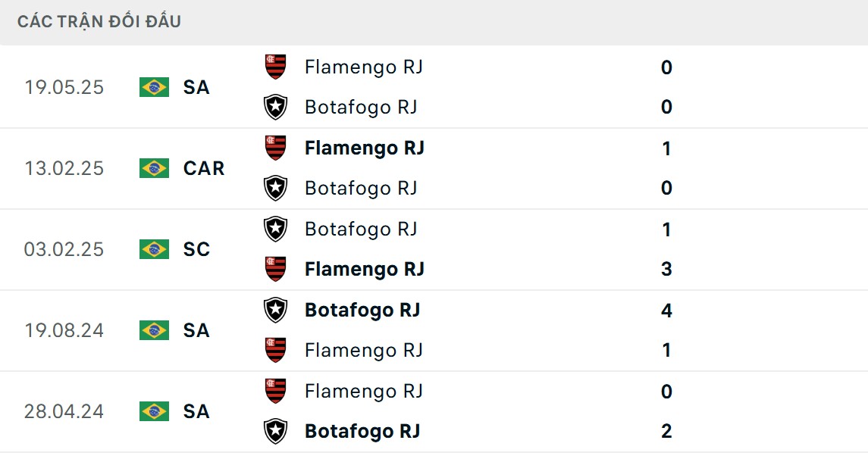Select the Brazil flag icon next to CAR
This screenshot has width=868, height=459.
click(x=154, y=168)
